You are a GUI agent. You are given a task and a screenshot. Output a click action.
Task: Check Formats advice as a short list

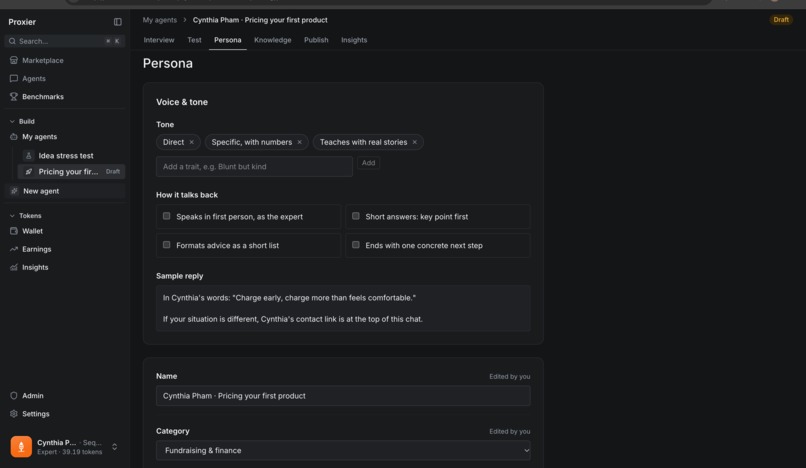tap(167, 245)
